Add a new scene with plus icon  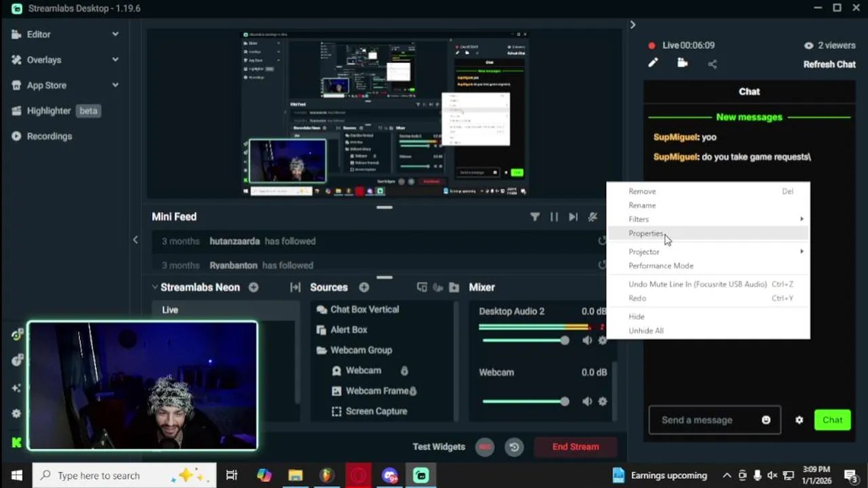[253, 287]
